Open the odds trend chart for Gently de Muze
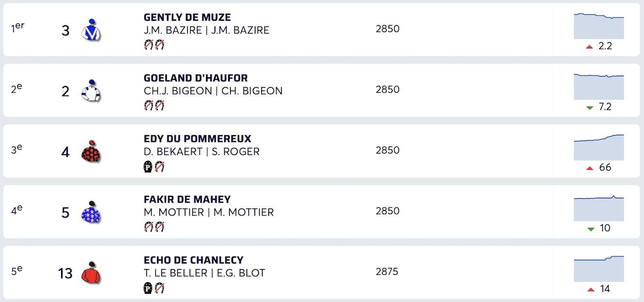This screenshot has height=302, width=644. (x=598, y=26)
